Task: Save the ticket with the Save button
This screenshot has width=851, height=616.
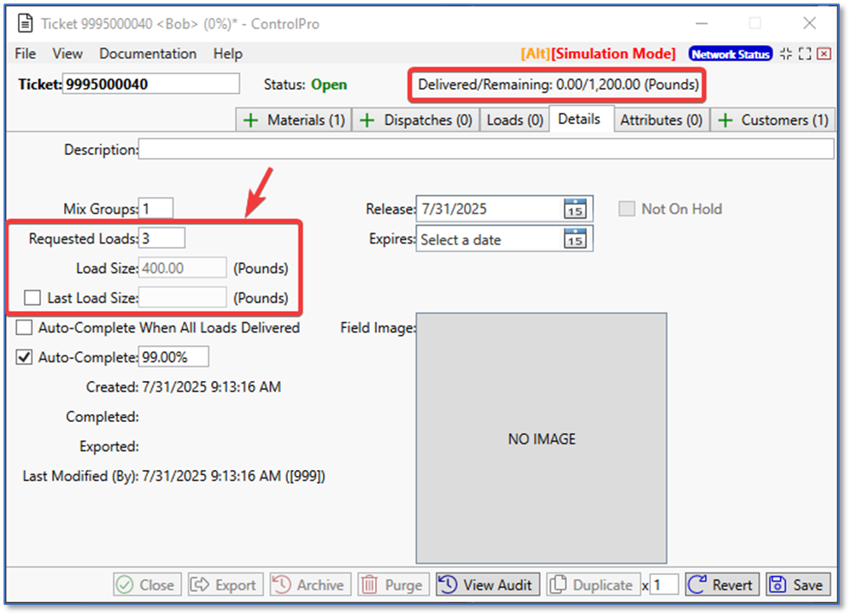Action: pos(798,585)
